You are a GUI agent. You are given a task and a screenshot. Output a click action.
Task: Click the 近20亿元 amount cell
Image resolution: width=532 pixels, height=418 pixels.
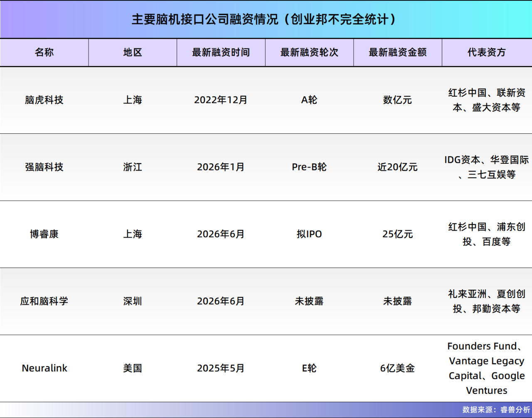point(398,167)
